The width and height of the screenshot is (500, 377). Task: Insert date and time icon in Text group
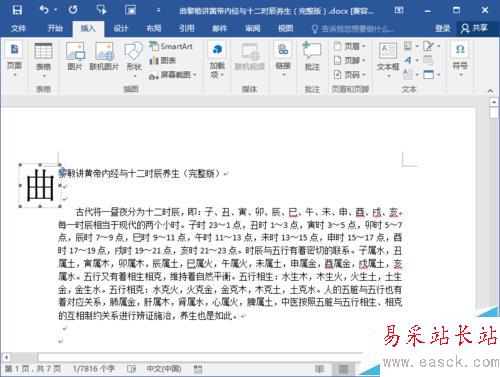[428, 60]
